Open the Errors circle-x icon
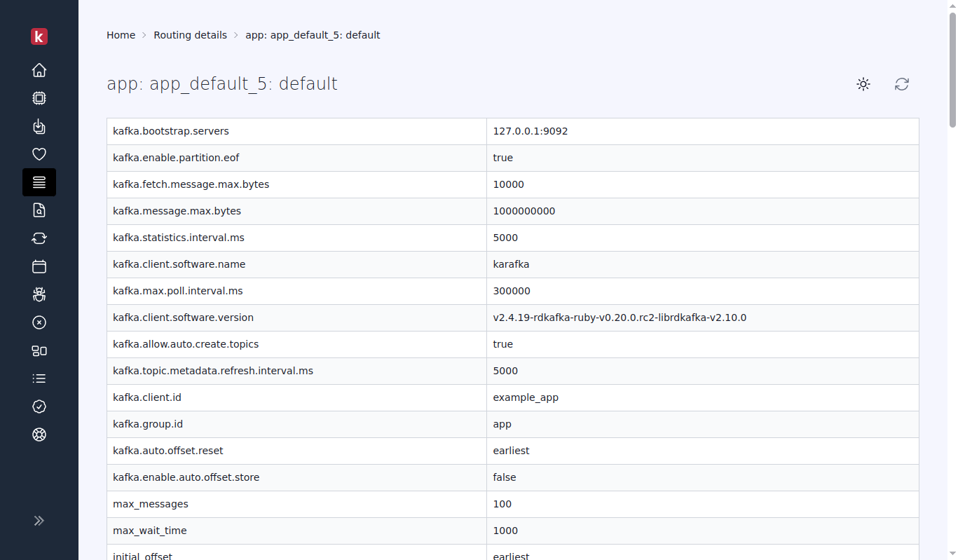The width and height of the screenshot is (958, 560). 39,322
